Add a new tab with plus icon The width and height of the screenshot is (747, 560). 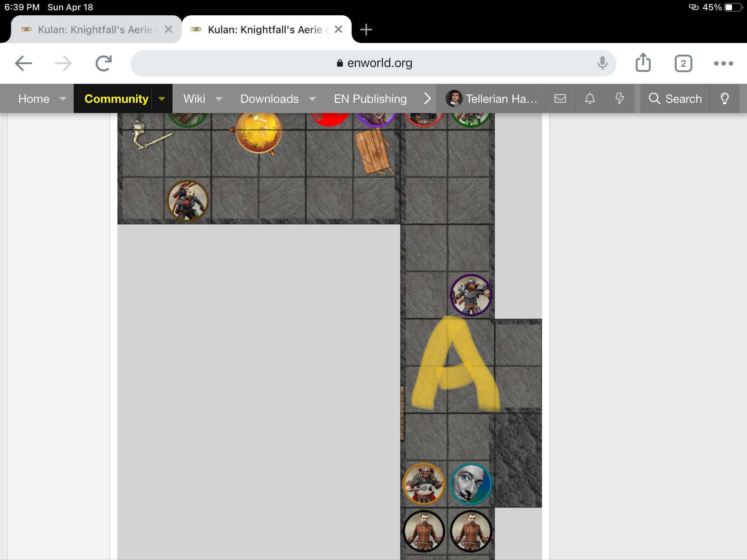click(366, 30)
